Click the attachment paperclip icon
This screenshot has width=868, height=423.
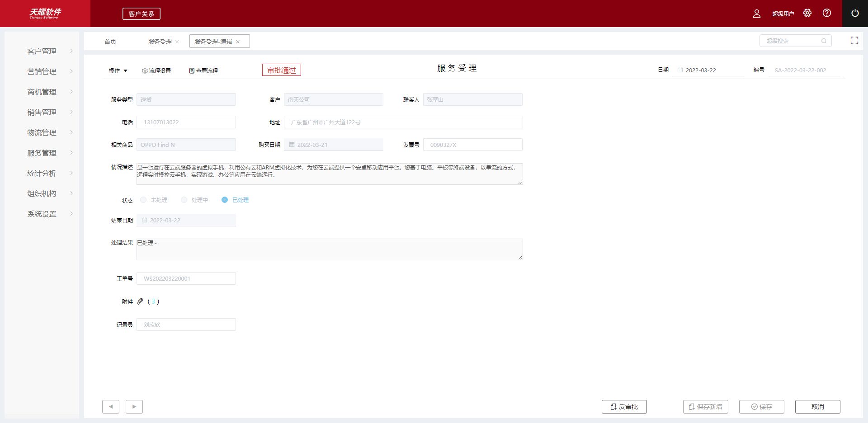click(x=140, y=301)
